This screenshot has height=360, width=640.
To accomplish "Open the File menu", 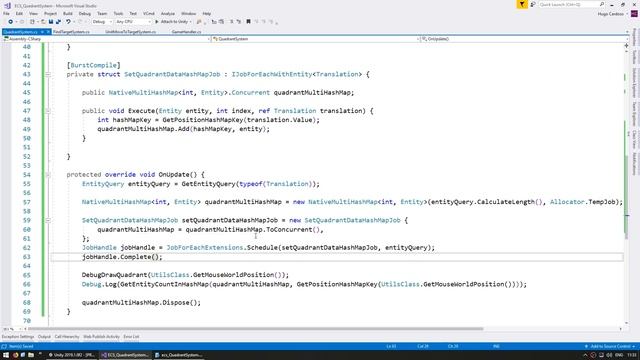I will pos(6,13).
